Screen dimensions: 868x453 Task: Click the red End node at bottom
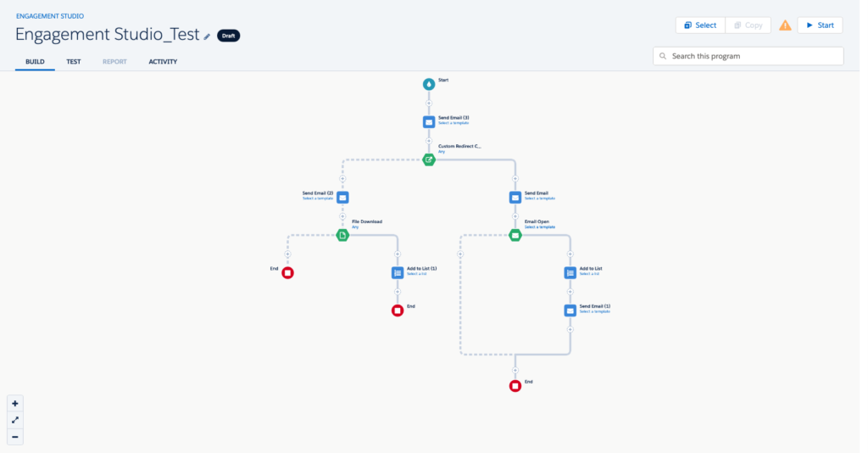(x=515, y=386)
